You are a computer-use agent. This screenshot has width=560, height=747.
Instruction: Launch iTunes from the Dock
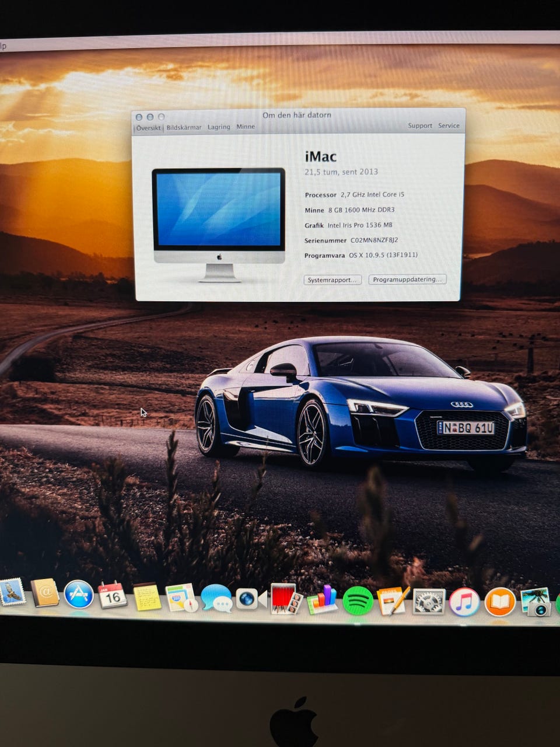click(464, 602)
